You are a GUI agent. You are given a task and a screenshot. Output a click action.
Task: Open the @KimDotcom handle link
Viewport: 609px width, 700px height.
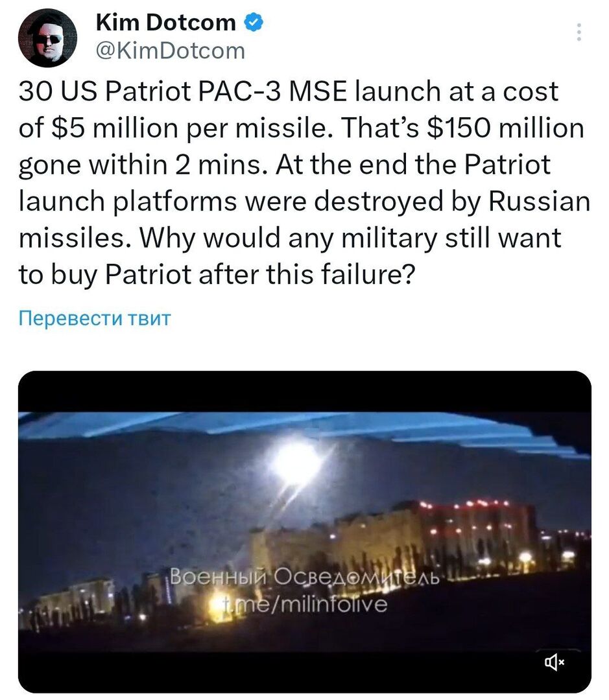(170, 51)
